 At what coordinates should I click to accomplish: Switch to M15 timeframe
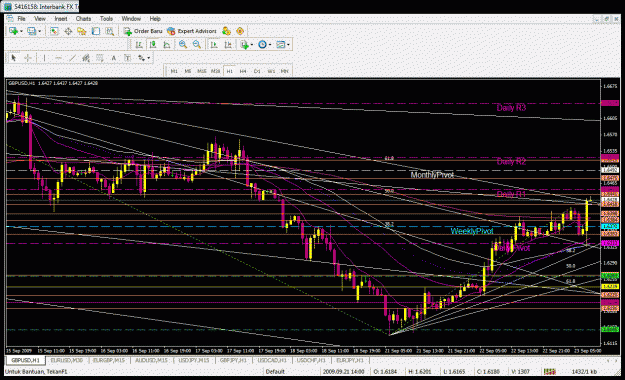pyautogui.click(x=202, y=71)
